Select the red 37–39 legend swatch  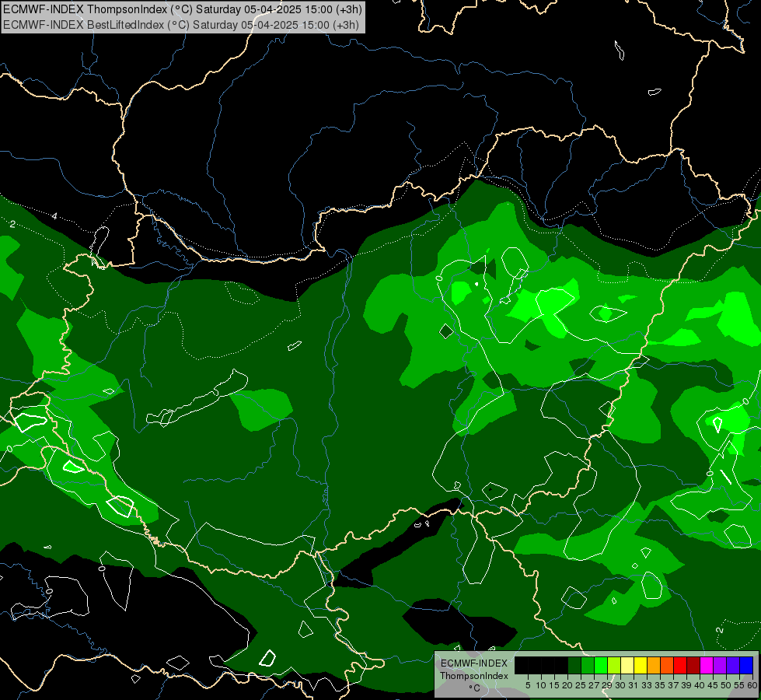point(680,665)
